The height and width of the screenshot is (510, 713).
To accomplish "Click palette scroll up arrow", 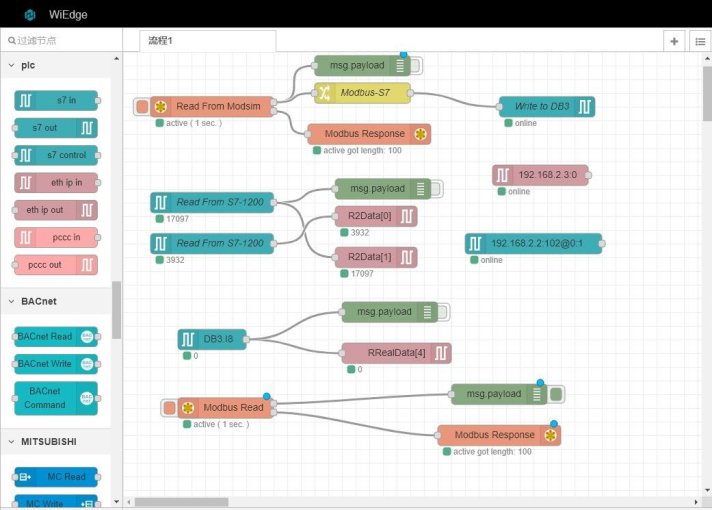I will (116, 59).
